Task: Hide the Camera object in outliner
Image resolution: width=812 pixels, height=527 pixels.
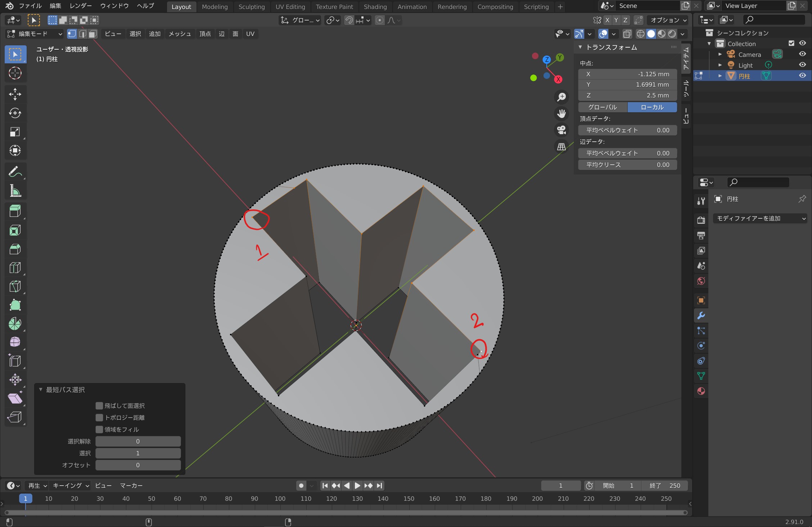Action: tap(802, 54)
